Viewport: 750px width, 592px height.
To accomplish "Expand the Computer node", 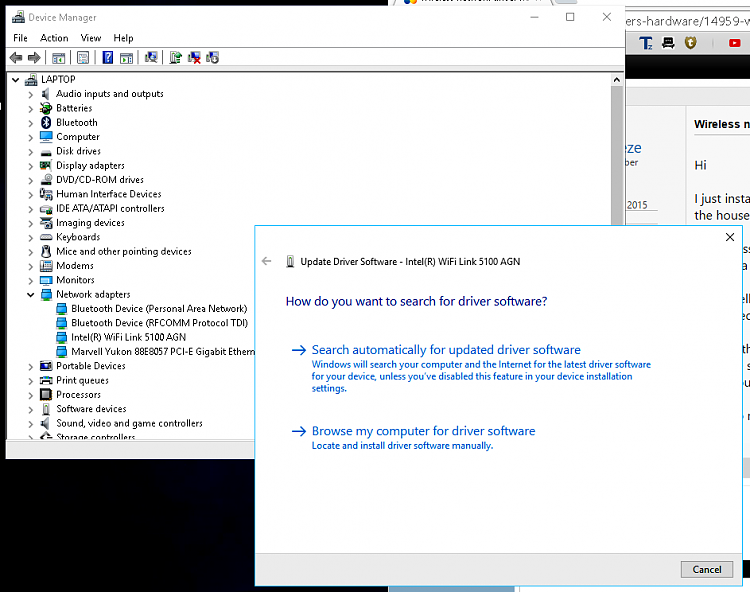I will tap(31, 137).
